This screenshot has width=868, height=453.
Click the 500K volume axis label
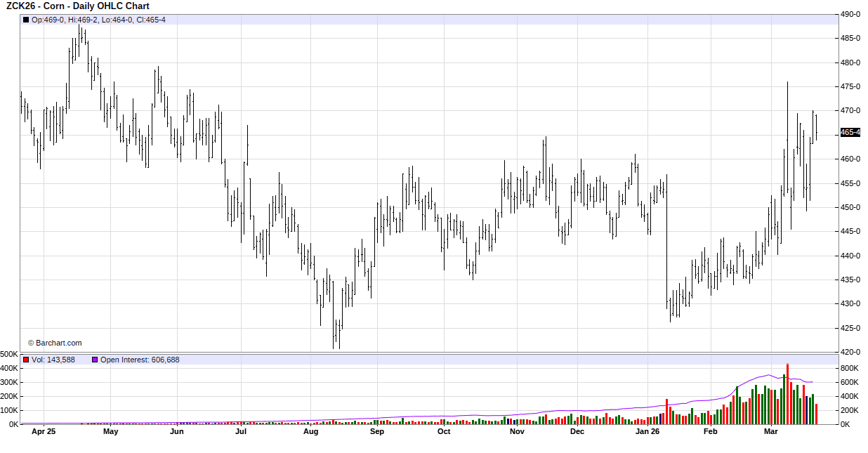click(9, 354)
